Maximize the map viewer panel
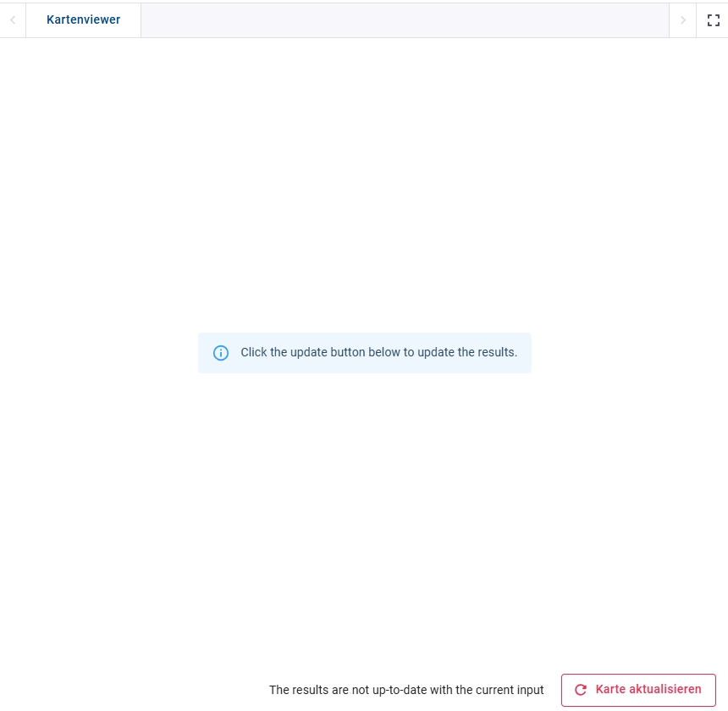 coord(713,20)
